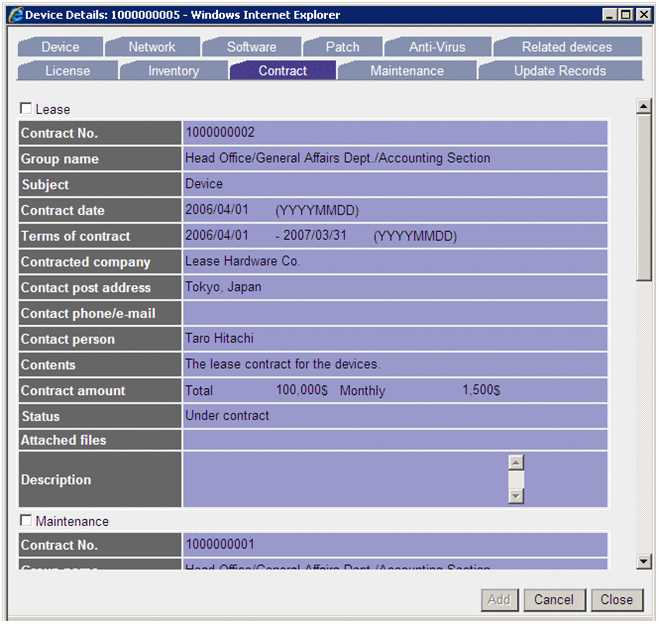
Task: Open the Maintenance tab
Action: point(407,70)
